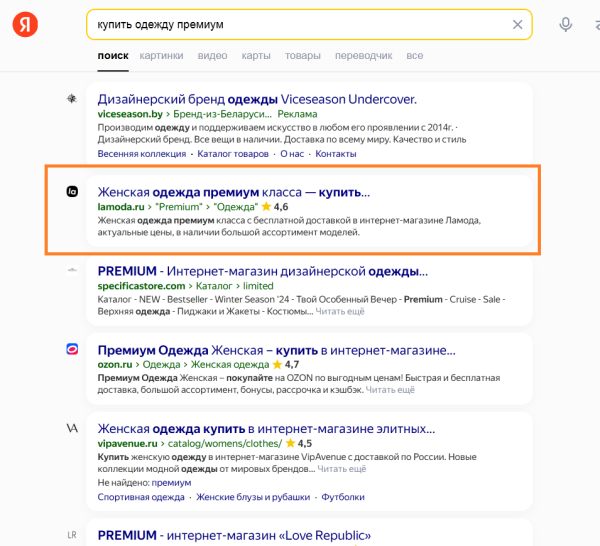Expand Specificastore snippet via Читать ещё
600x546 pixels.
click(342, 311)
